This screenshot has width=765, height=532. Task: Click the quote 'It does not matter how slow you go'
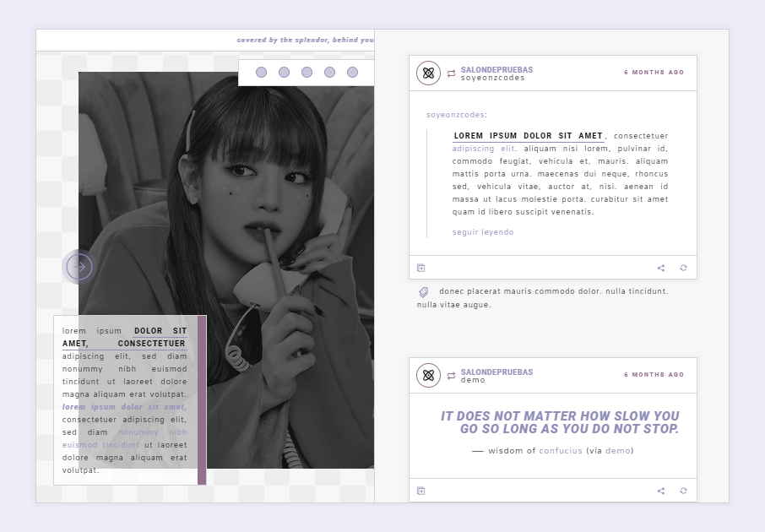(560, 422)
